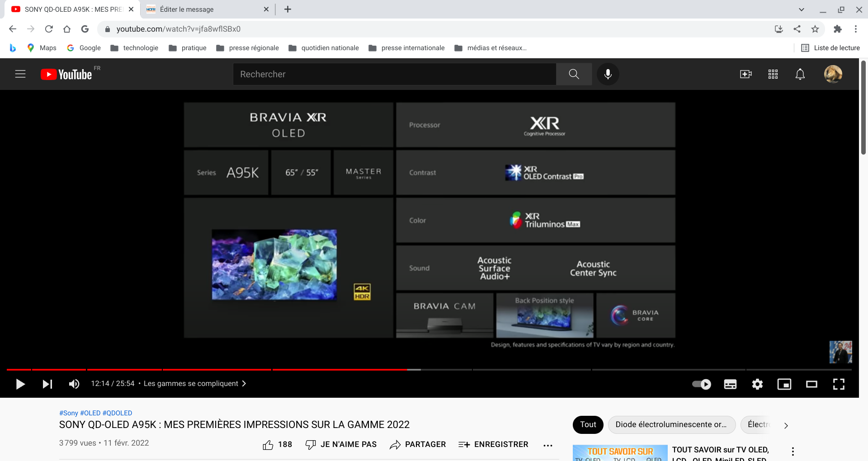Start voice search with microphone
This screenshot has height=461, width=868.
pos(608,74)
